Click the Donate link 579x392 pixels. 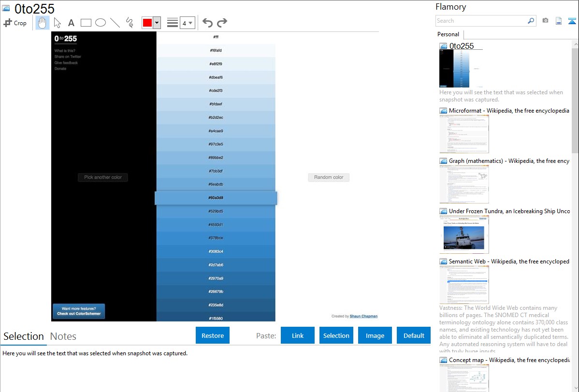(x=60, y=69)
